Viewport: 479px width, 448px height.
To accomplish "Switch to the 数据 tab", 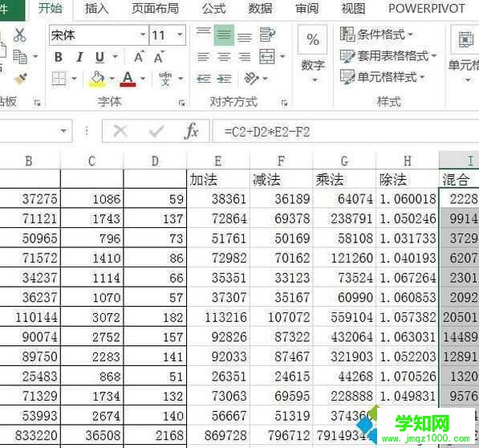I will (x=260, y=8).
